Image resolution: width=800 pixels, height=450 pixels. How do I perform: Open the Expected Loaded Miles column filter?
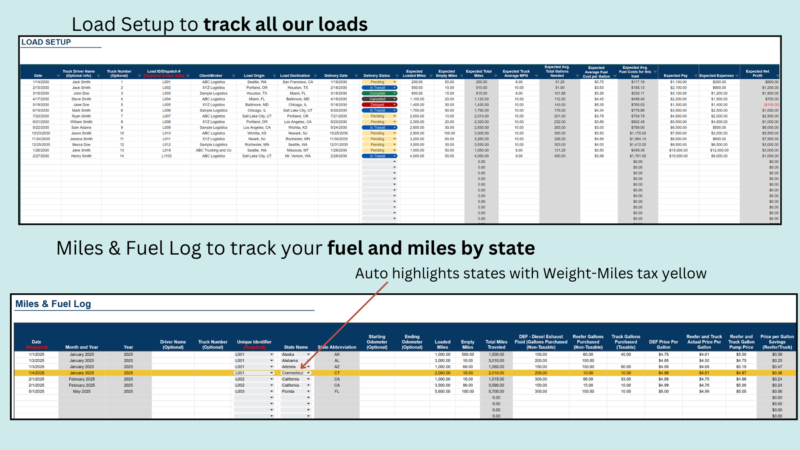click(x=431, y=76)
